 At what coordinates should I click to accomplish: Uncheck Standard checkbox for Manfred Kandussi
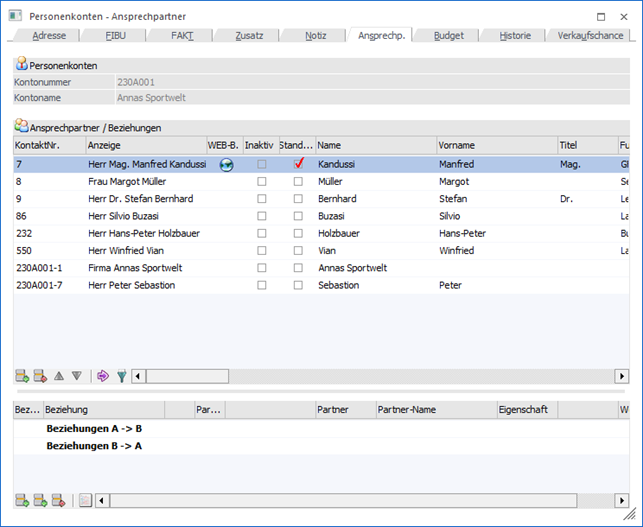click(298, 164)
